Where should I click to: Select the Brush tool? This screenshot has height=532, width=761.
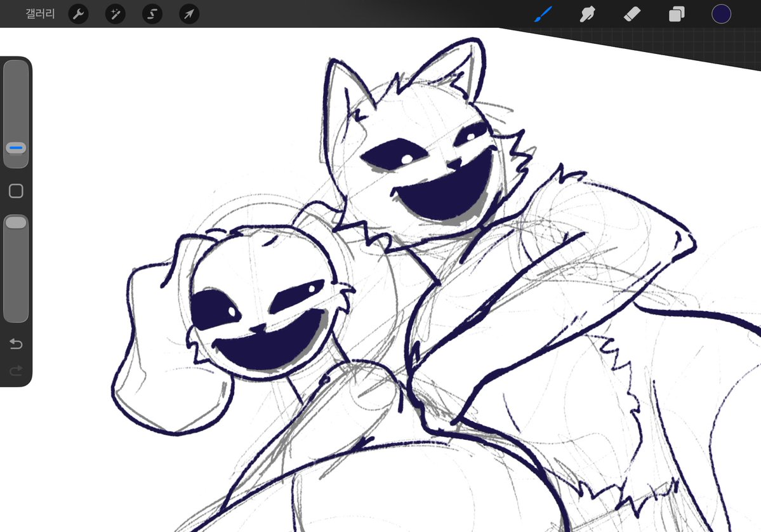click(543, 13)
